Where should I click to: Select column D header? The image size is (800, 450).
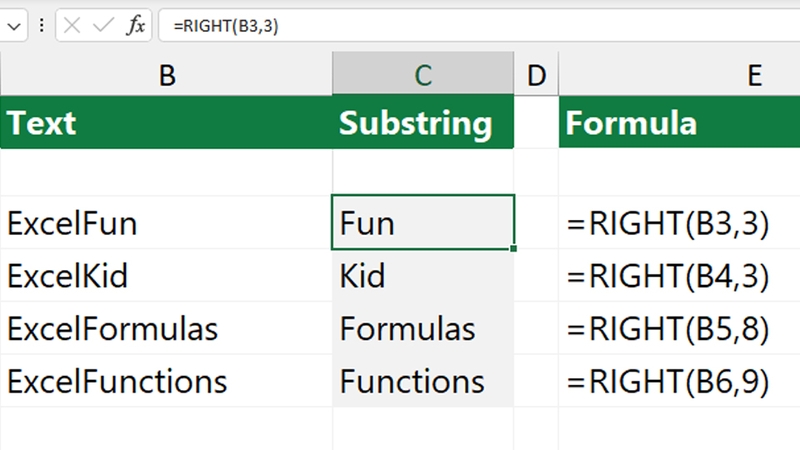point(536,74)
